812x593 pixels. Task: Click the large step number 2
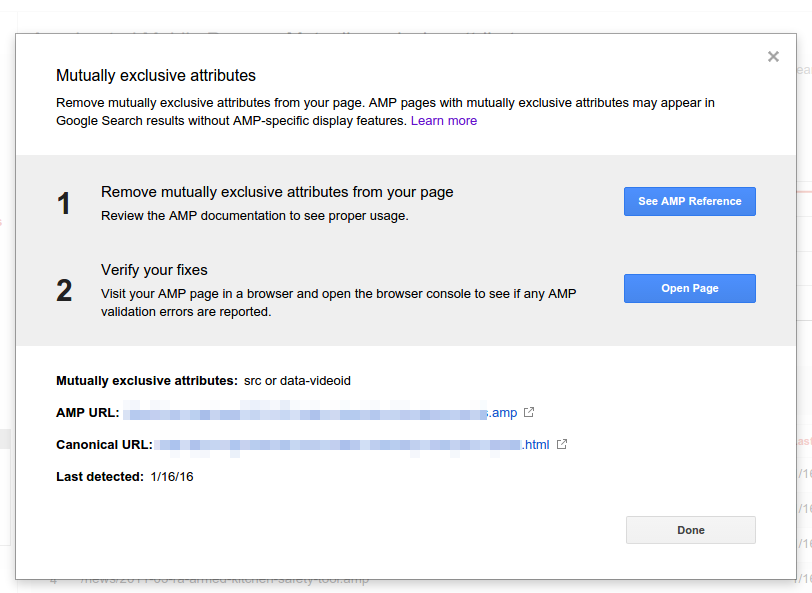point(64,291)
